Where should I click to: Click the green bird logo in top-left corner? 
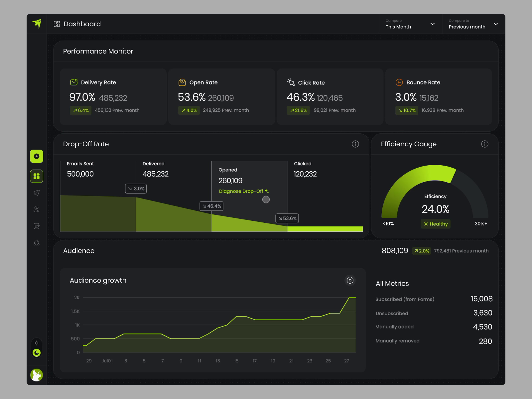click(37, 24)
